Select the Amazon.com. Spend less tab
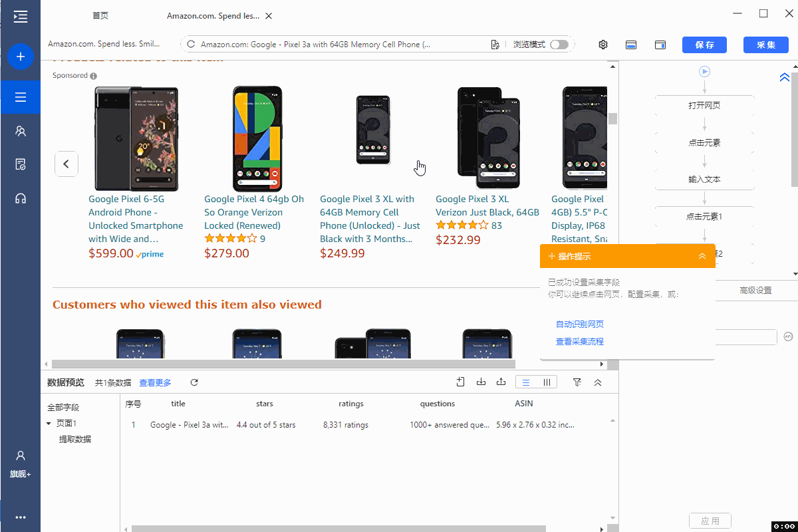Image resolution: width=798 pixels, height=532 pixels. 213,16
